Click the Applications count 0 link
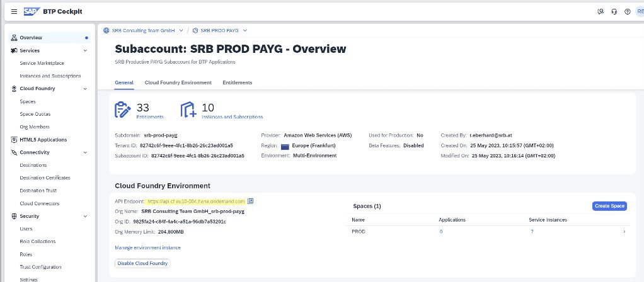Image resolution: width=644 pixels, height=282 pixels. pyautogui.click(x=441, y=232)
